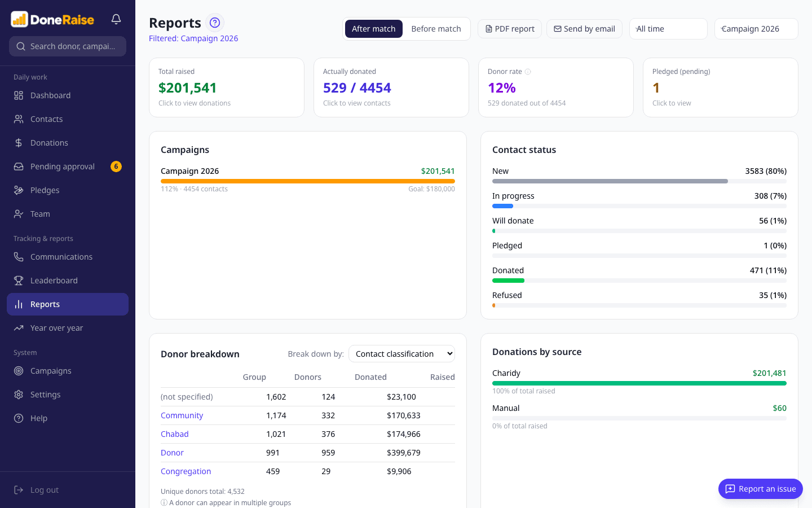Click the pending approval count badge 6
812x508 pixels.
pyautogui.click(x=116, y=167)
